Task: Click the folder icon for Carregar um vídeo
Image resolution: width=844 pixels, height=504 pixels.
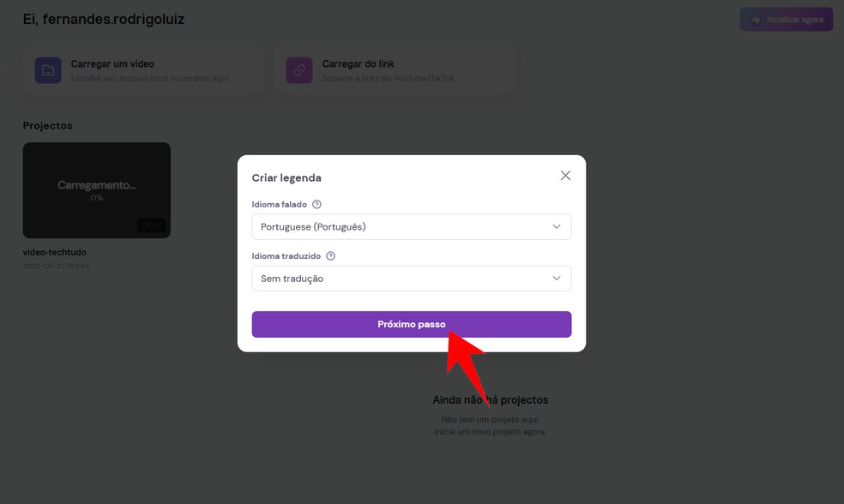Action: pyautogui.click(x=48, y=70)
